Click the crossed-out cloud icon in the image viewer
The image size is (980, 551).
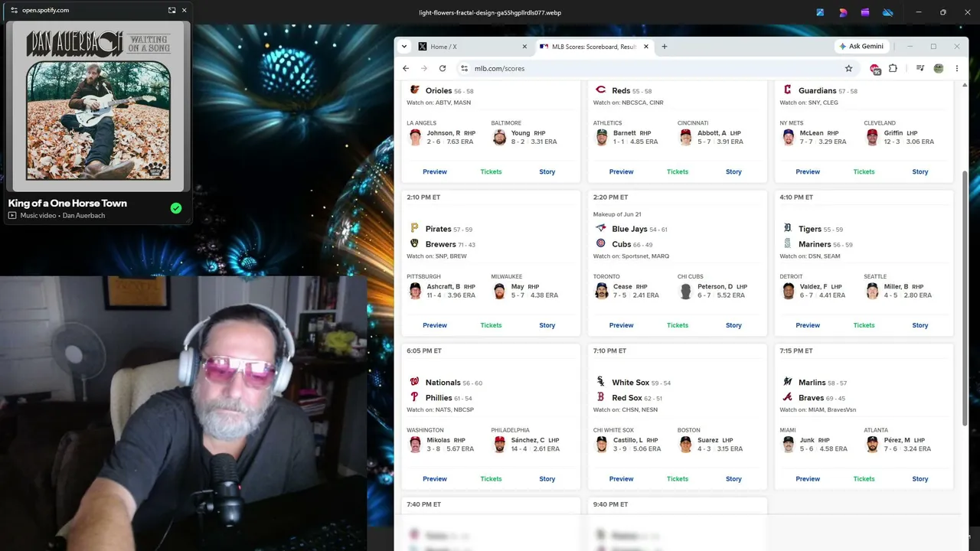pyautogui.click(x=888, y=12)
